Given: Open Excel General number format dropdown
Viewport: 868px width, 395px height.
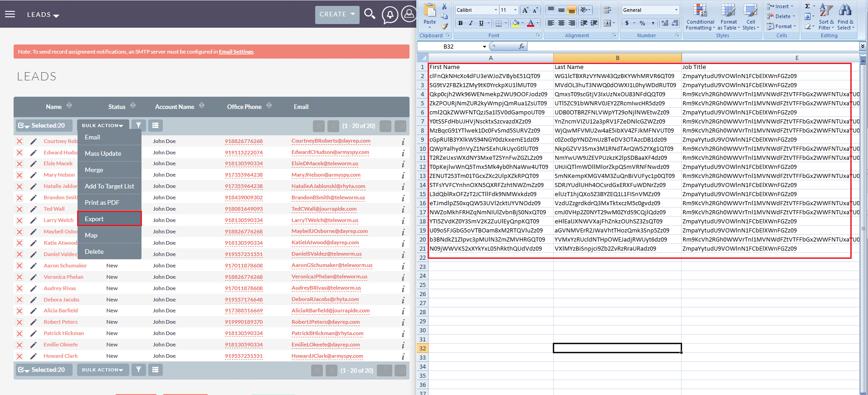Looking at the screenshot, I should [676, 10].
